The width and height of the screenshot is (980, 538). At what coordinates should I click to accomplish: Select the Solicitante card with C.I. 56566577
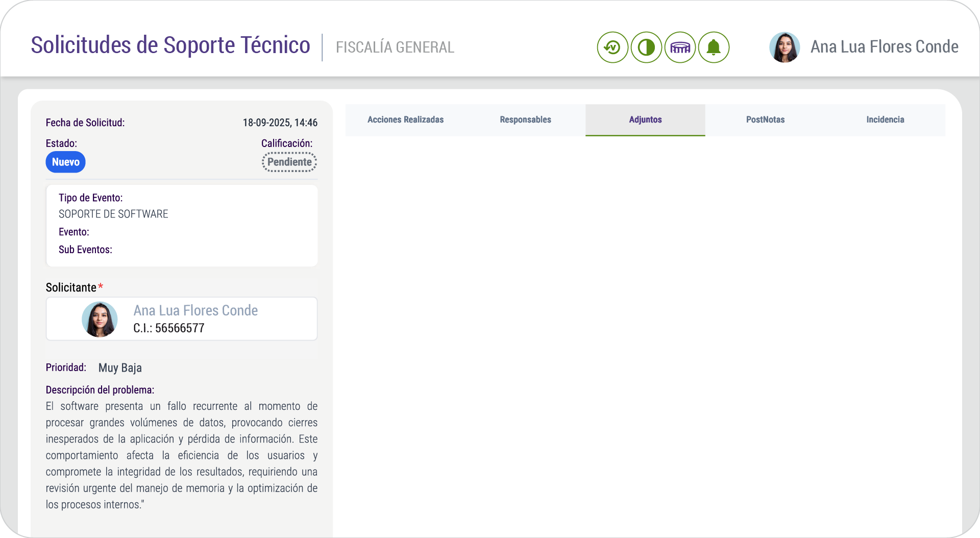pyautogui.click(x=182, y=319)
